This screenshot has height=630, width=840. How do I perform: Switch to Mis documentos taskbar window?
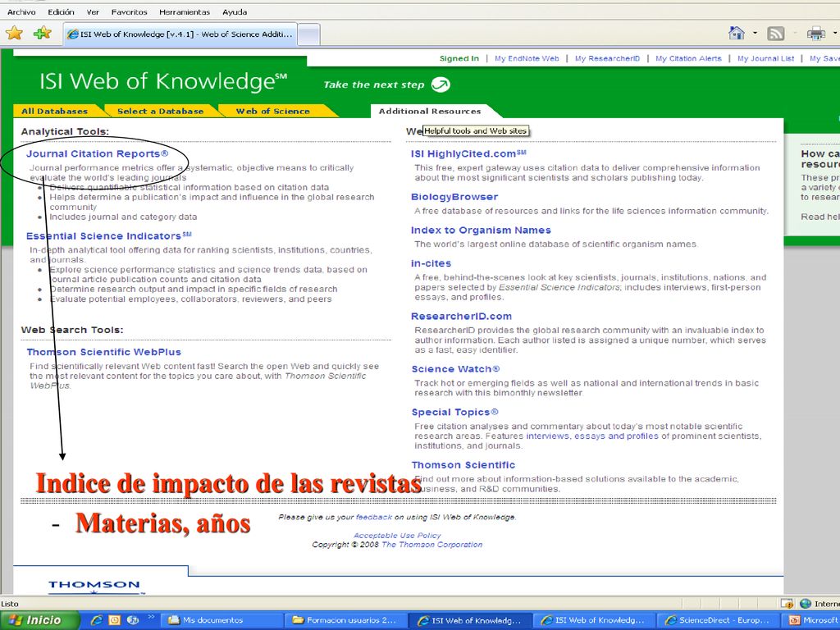220,620
